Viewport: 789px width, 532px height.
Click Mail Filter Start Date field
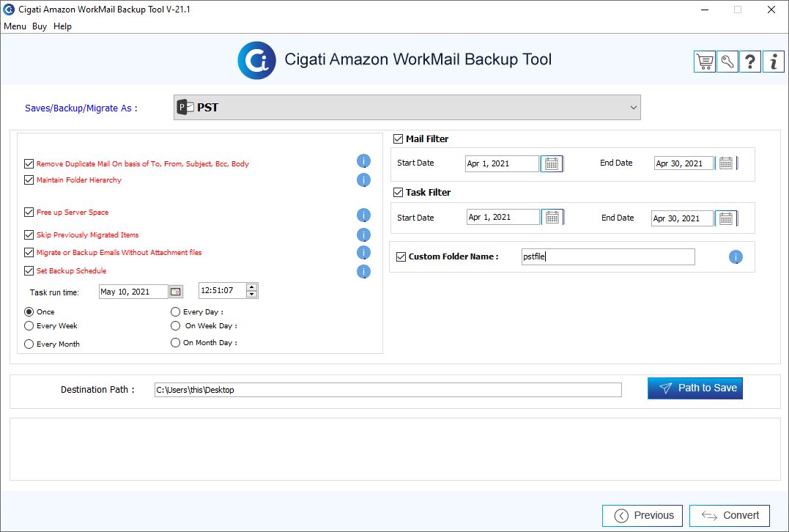(502, 163)
